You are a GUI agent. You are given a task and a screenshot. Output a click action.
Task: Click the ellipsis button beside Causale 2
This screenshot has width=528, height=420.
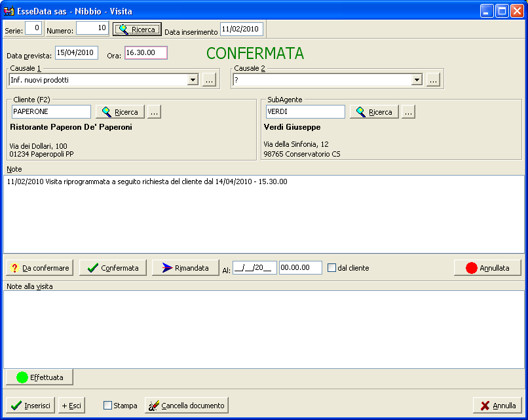pos(433,80)
